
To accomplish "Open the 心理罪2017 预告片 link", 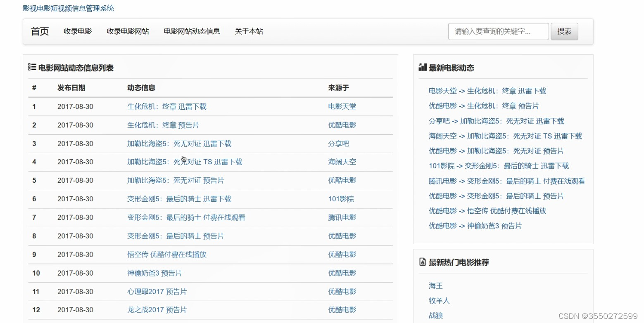I will pos(155,291).
